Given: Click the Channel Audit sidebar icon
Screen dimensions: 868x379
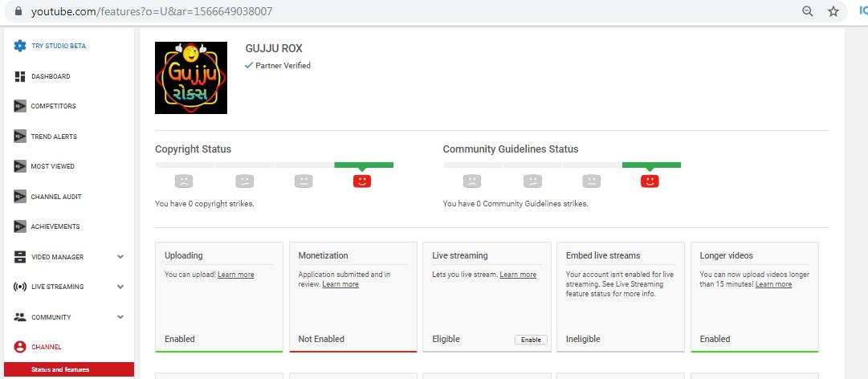Looking at the screenshot, I should pos(20,197).
